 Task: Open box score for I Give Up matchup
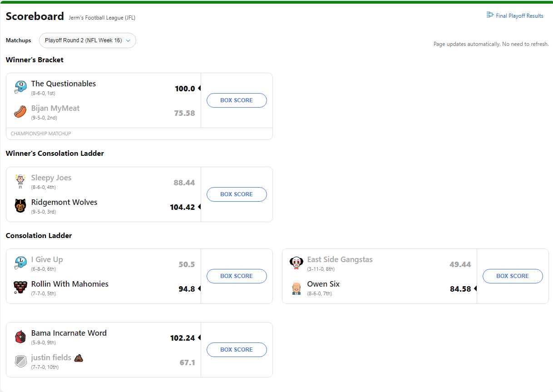(x=237, y=276)
